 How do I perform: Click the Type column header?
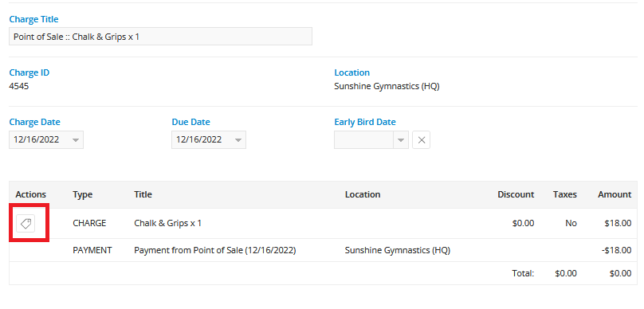click(x=83, y=194)
